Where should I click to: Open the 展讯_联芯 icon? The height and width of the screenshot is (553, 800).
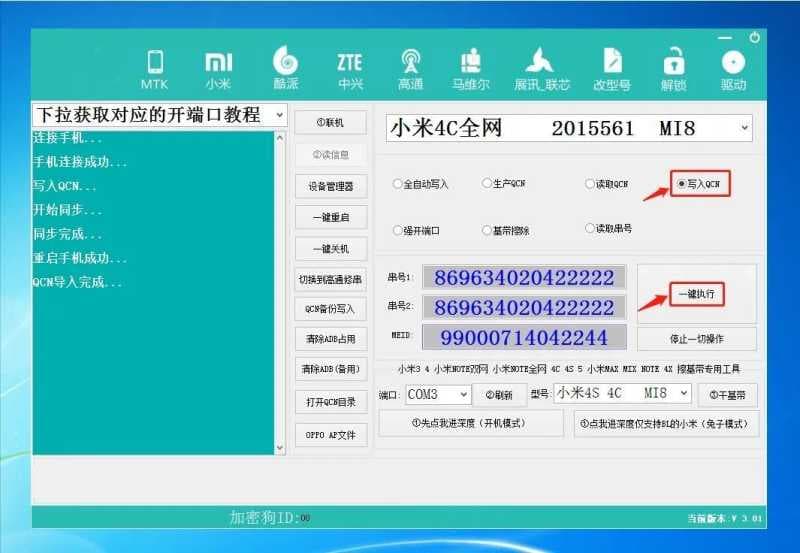tap(541, 69)
